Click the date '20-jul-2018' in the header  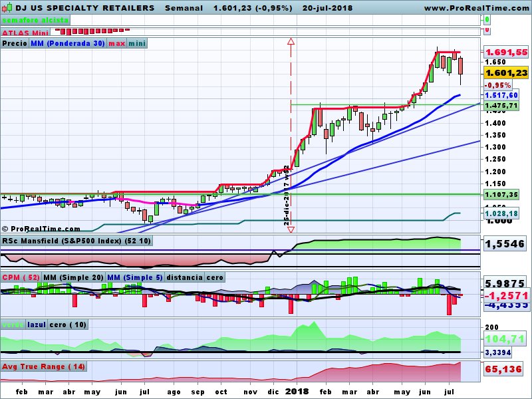pos(327,8)
